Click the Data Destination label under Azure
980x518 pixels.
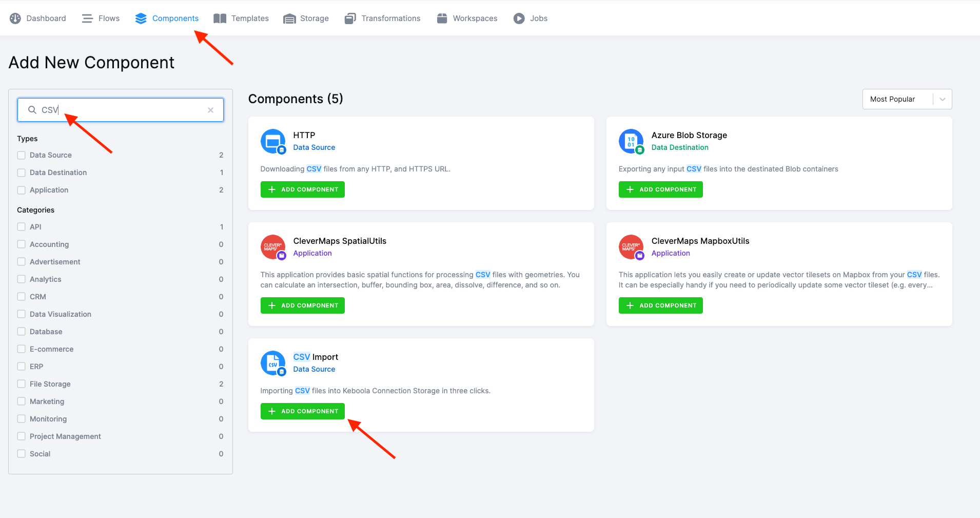680,147
